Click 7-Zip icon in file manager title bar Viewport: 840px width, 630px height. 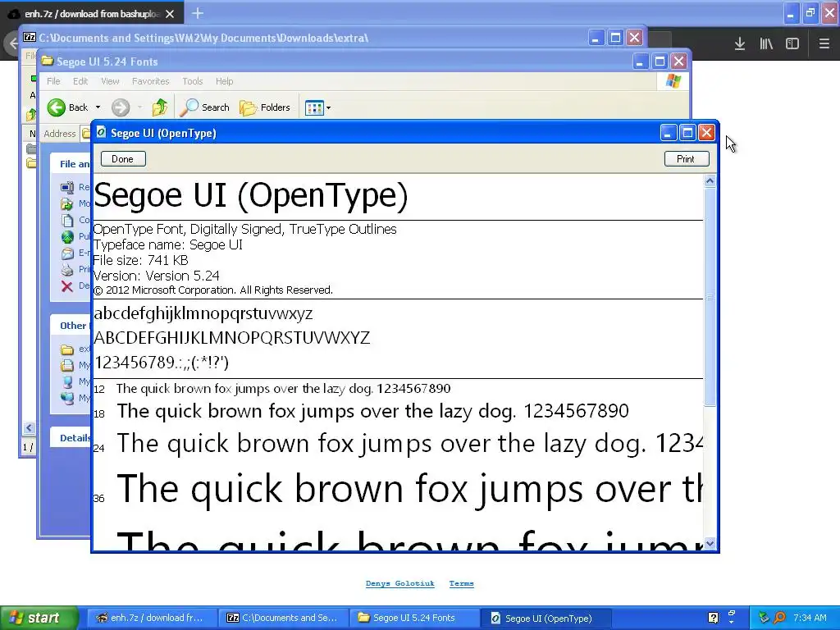pyautogui.click(x=30, y=37)
